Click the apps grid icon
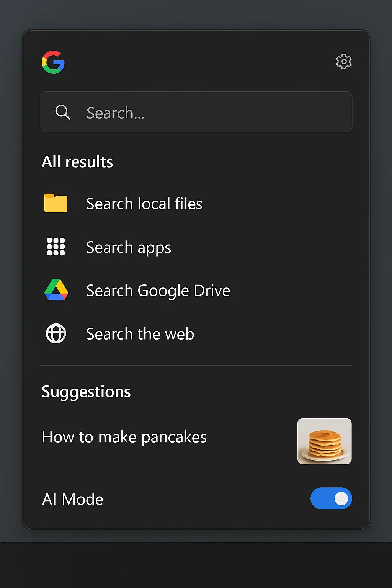This screenshot has width=392, height=588. coord(56,247)
